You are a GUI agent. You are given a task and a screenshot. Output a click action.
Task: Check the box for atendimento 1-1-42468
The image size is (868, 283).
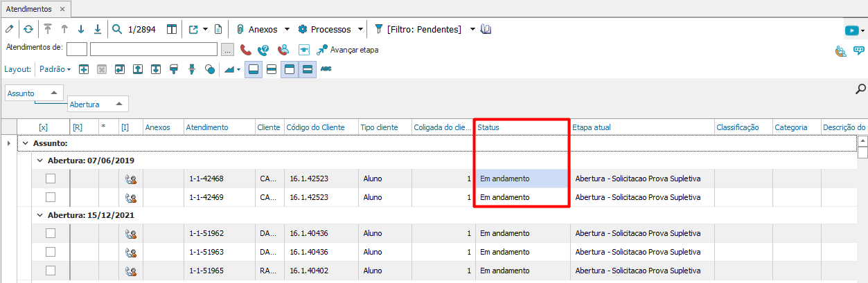[51, 179]
